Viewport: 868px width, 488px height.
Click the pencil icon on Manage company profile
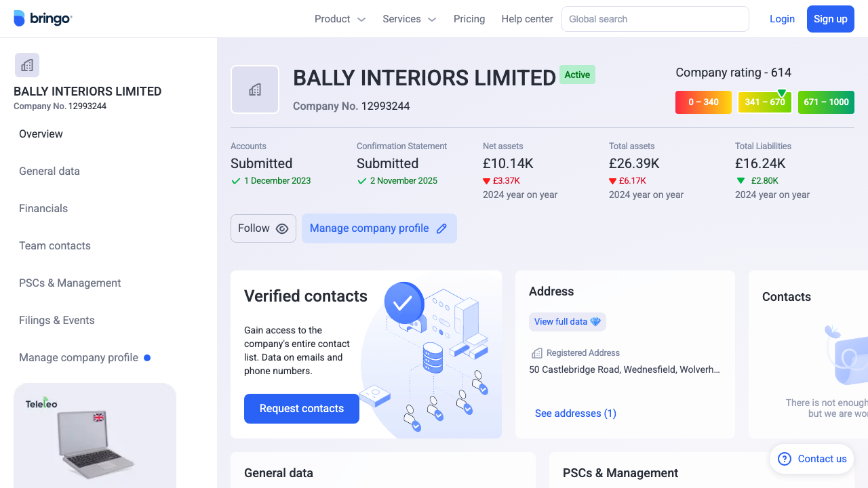[441, 228]
